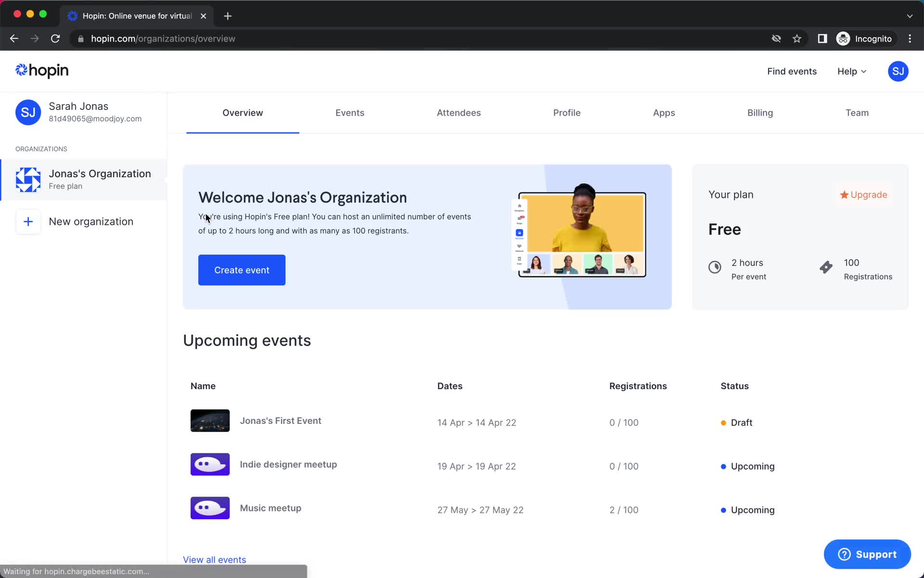Screen dimensions: 924x578
Task: Click the clock icon beside 2 hours
Action: click(715, 267)
